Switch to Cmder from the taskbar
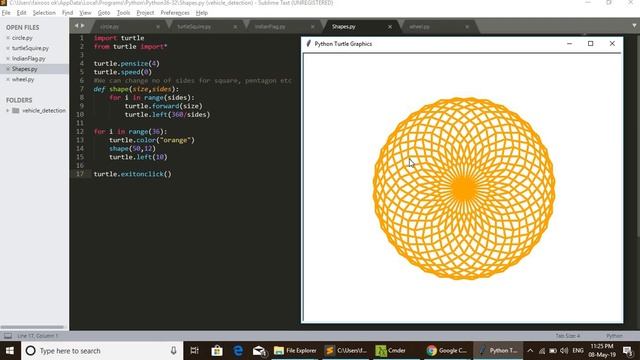This screenshot has width=640, height=360. pyautogui.click(x=396, y=351)
